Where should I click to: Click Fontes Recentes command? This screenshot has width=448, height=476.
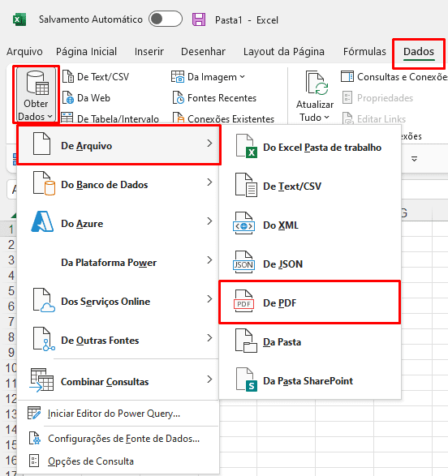(x=214, y=98)
